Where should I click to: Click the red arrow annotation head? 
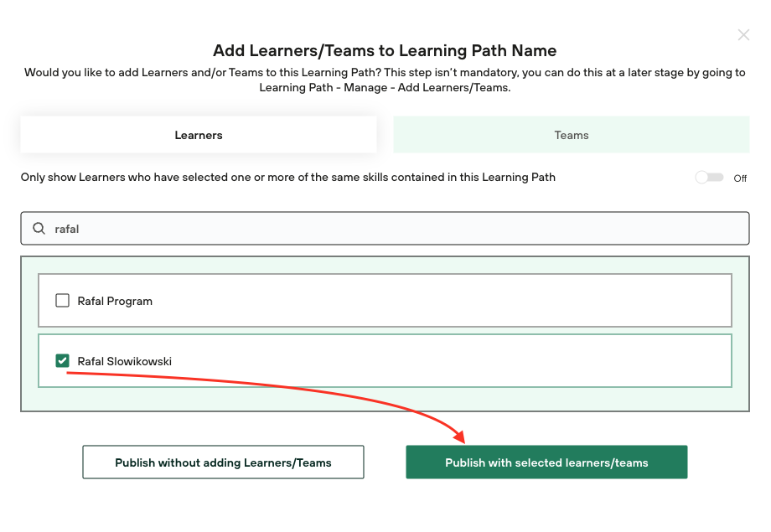point(458,436)
